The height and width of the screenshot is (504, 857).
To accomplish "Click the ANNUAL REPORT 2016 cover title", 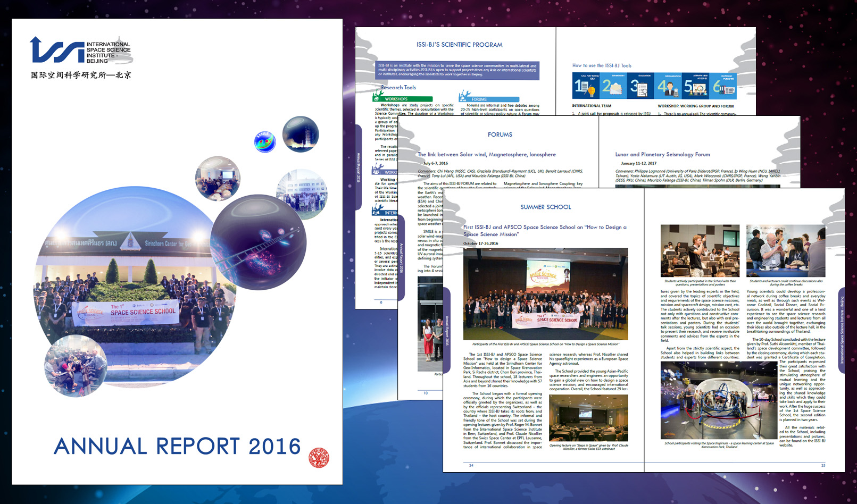I will 177,447.
